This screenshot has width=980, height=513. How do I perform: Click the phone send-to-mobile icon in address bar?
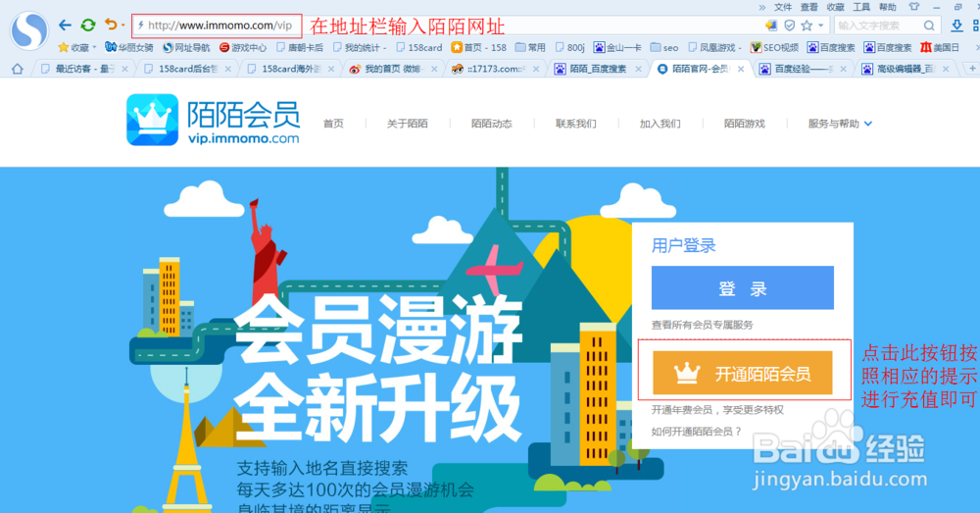point(771,26)
